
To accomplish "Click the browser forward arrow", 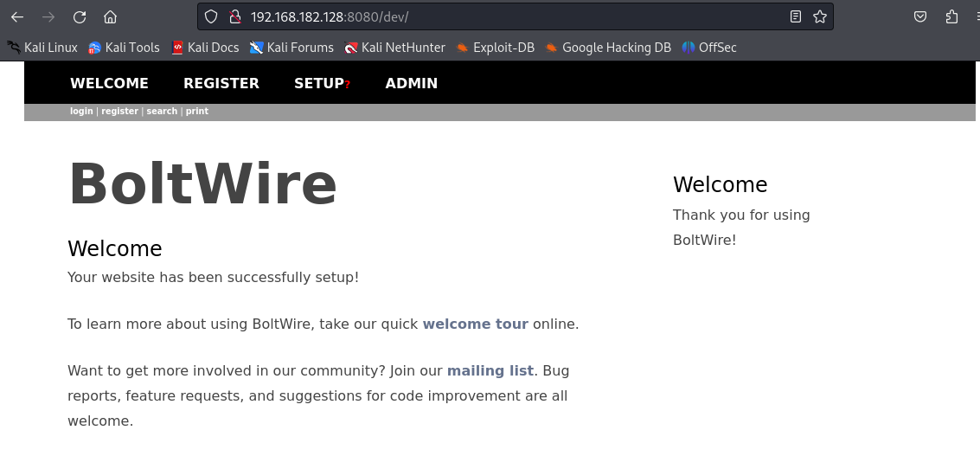I will 48,17.
